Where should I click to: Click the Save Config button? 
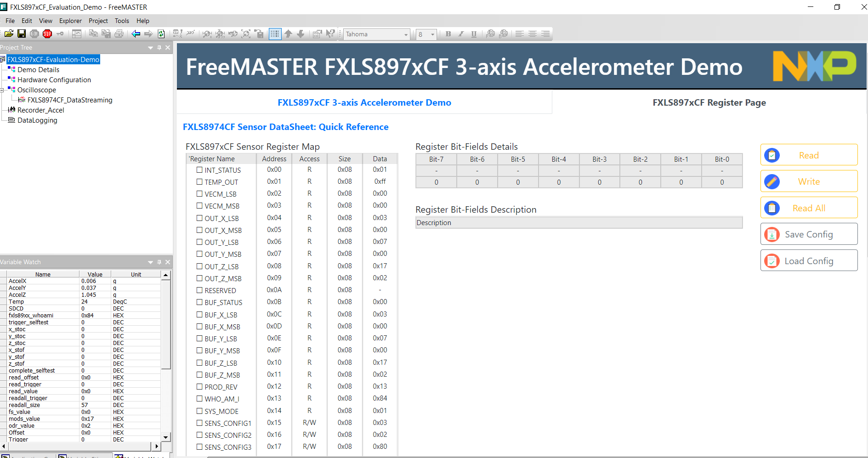coord(809,234)
